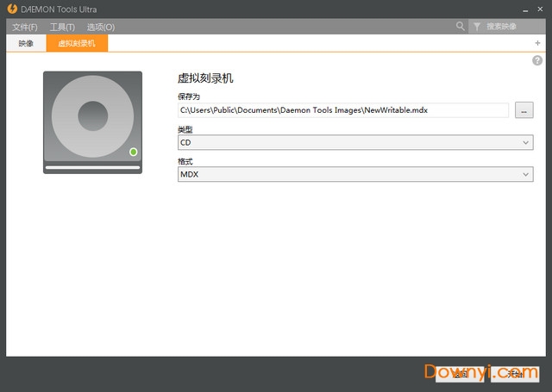The width and height of the screenshot is (552, 392).
Task: Add a new tab with the plus icon
Action: (537, 43)
